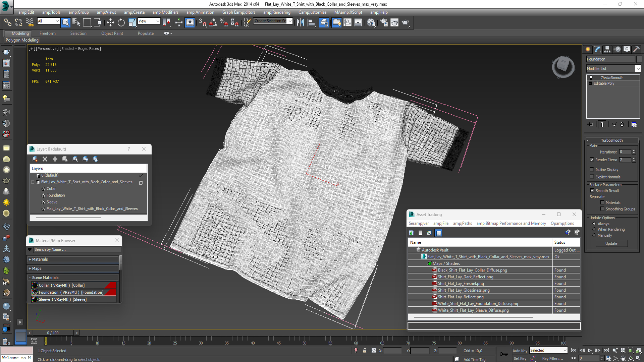The image size is (644, 362).
Task: Click the Set Key button
Action: click(x=520, y=359)
